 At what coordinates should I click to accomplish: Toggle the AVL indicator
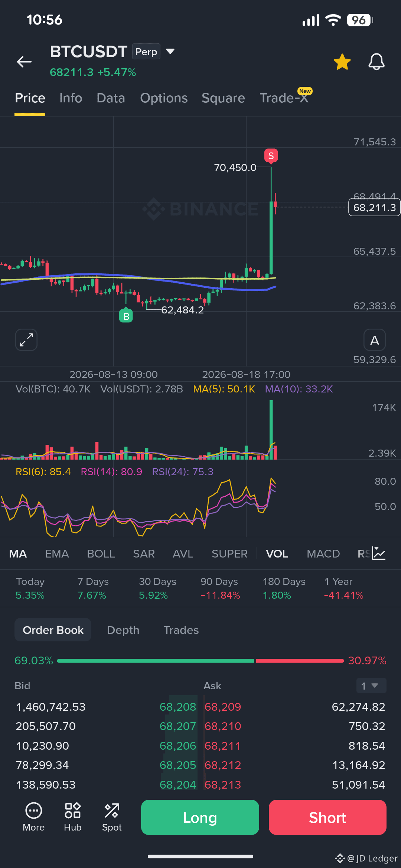click(183, 554)
